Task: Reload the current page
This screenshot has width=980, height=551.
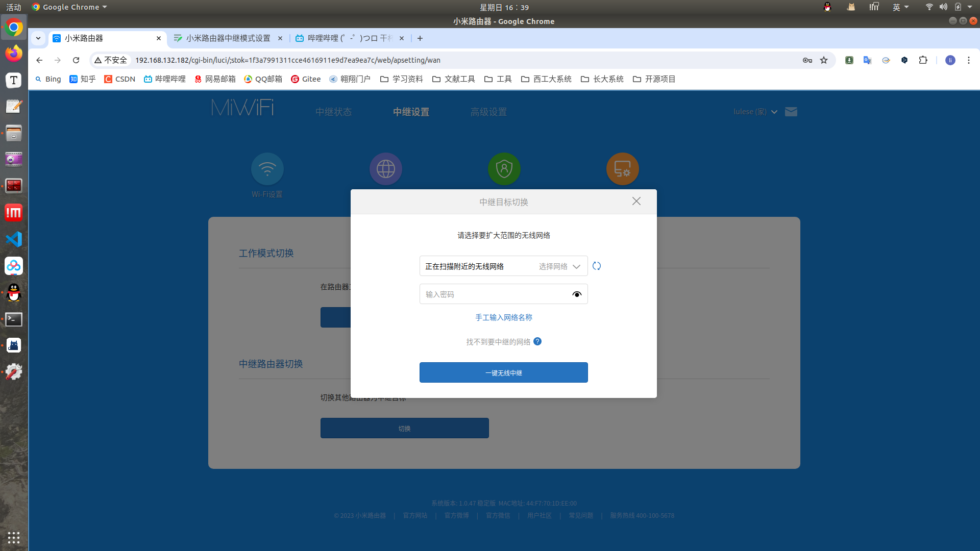Action: point(76,60)
